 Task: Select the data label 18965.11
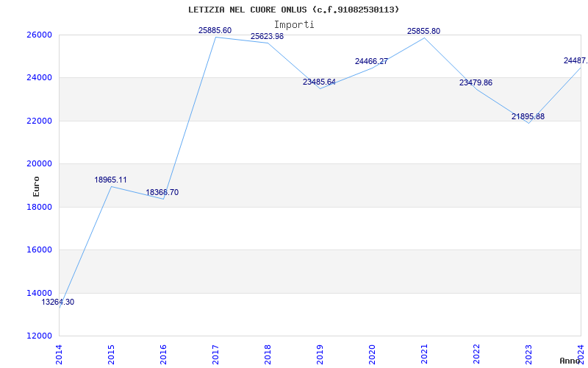pos(110,180)
